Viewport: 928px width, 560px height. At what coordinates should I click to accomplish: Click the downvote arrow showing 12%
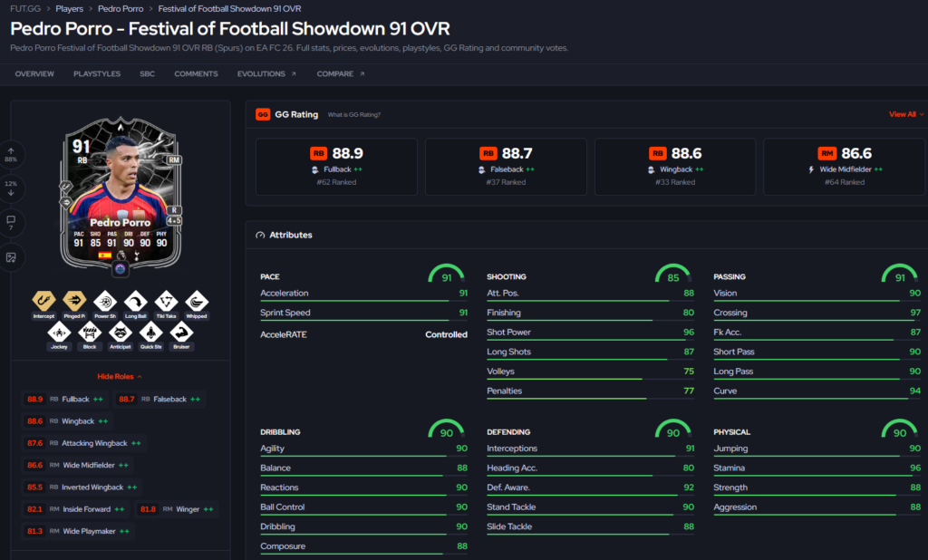tap(11, 188)
